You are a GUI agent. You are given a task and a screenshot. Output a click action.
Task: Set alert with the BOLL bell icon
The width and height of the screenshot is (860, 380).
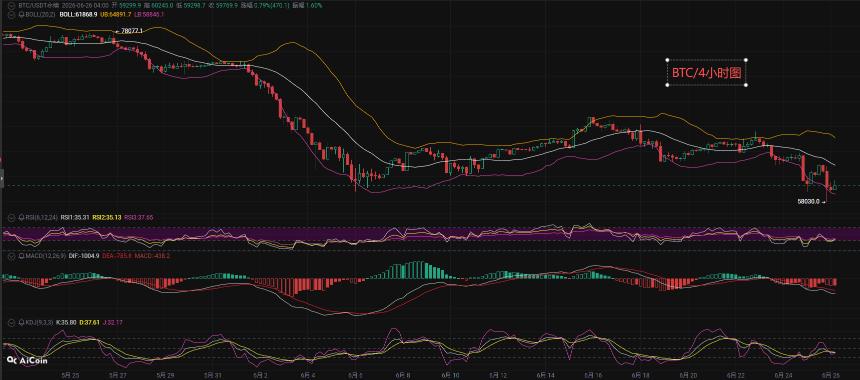(x=21, y=14)
